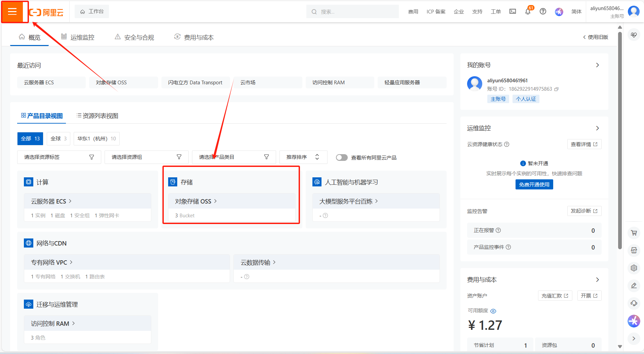The width and height of the screenshot is (644, 354).
Task: Filter by 华东1 (杭州) region
Action: tap(97, 139)
